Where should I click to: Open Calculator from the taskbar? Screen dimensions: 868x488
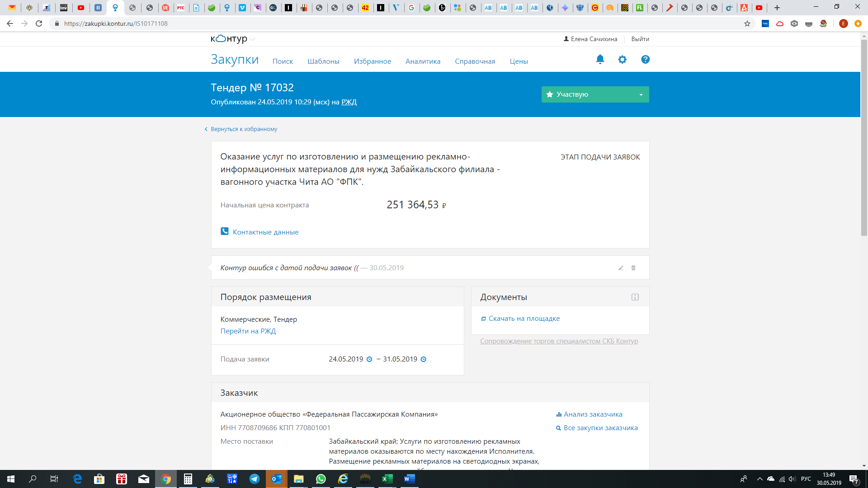point(188,479)
